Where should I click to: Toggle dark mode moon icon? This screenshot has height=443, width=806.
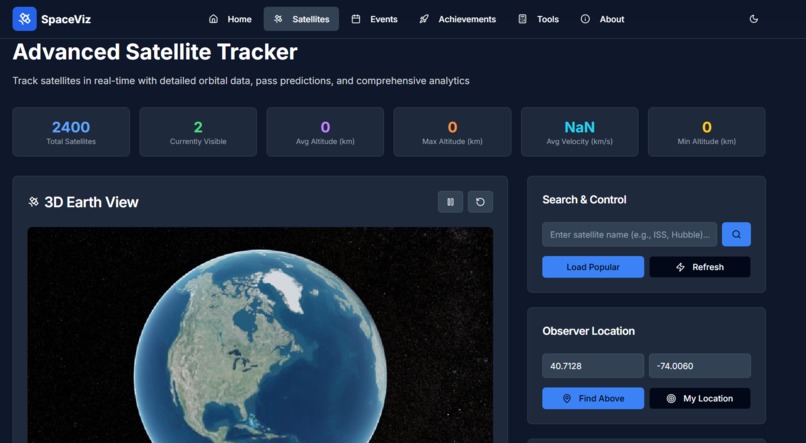[x=754, y=19]
